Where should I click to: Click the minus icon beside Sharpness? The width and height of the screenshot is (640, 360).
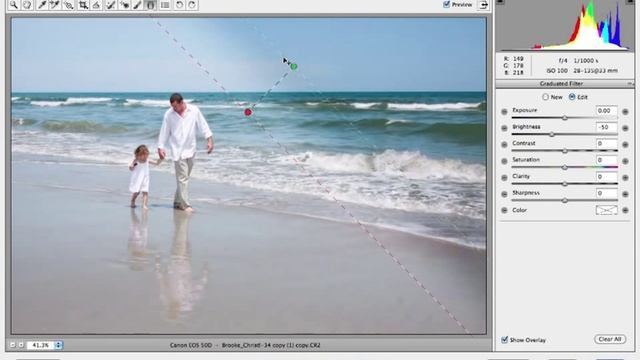pyautogui.click(x=504, y=194)
